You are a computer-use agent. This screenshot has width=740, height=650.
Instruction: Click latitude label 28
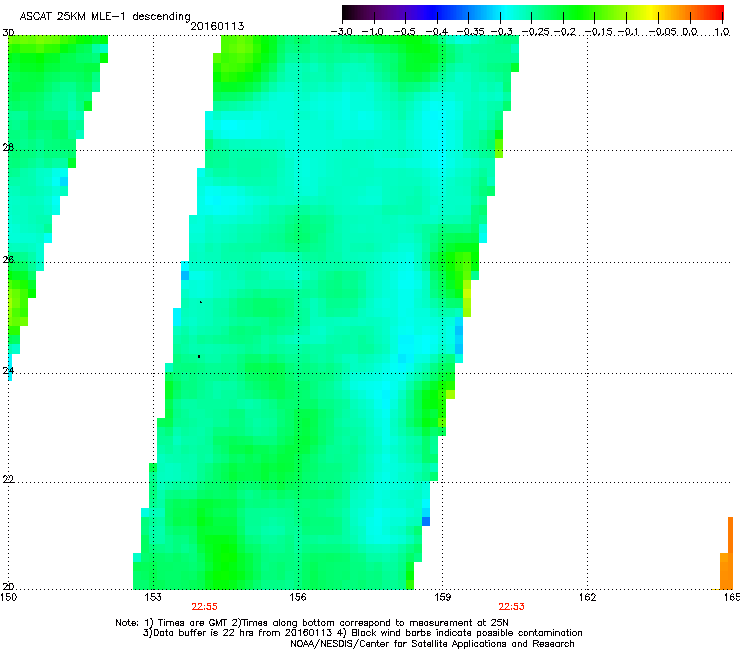click(x=8, y=148)
